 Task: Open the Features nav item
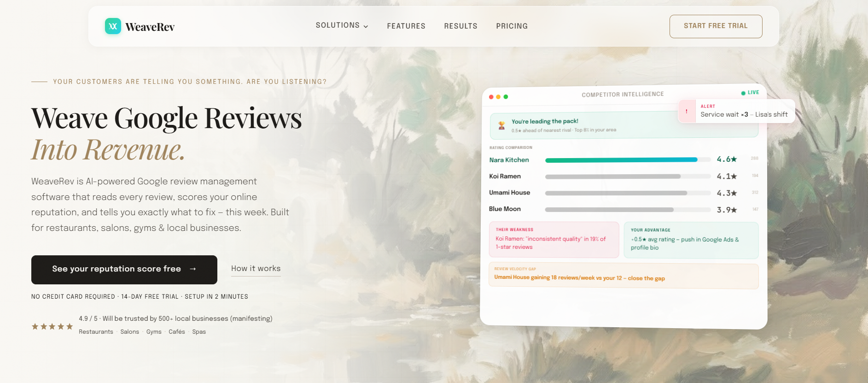(406, 26)
